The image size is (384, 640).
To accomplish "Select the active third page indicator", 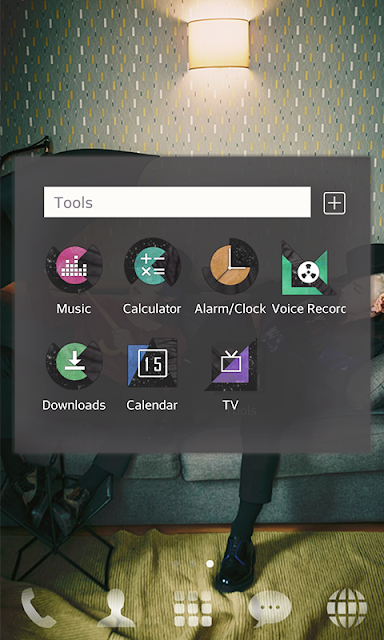I will 210,564.
